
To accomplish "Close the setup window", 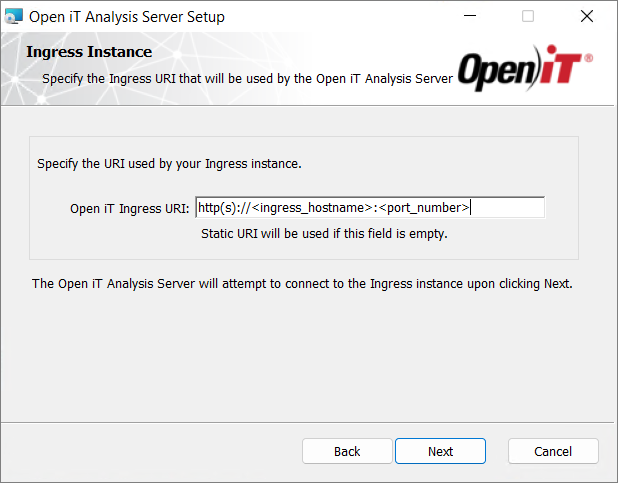I will [587, 16].
